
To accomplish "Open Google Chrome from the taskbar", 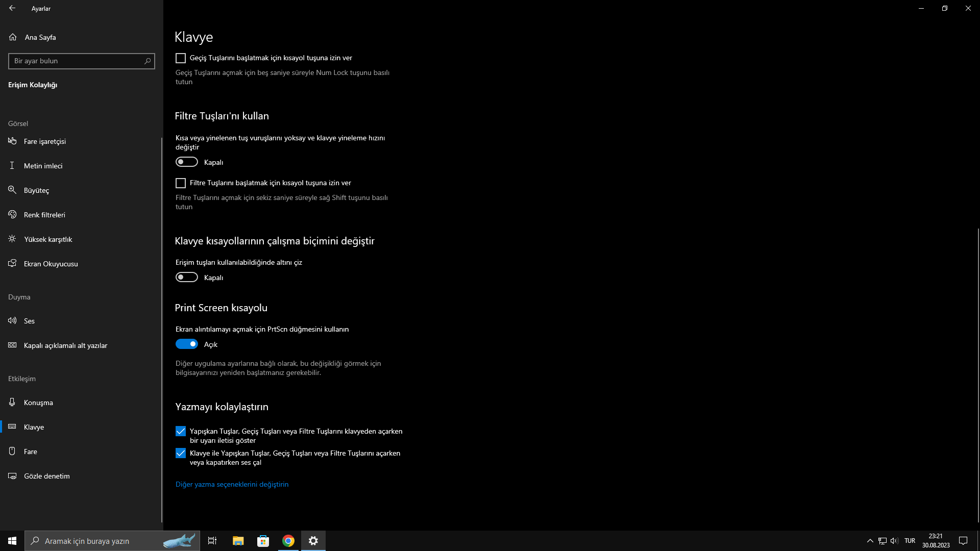I will (x=288, y=541).
